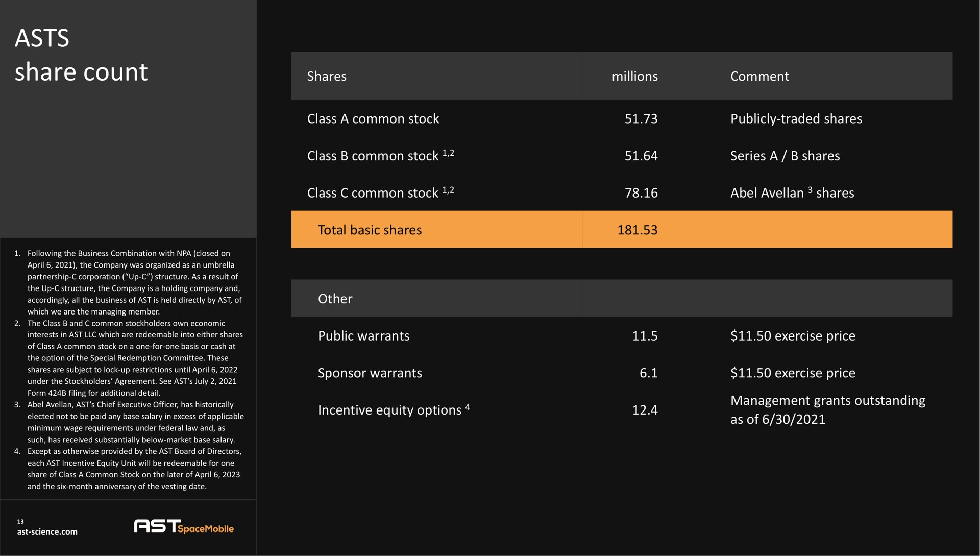Select the value 51.64

(x=641, y=156)
